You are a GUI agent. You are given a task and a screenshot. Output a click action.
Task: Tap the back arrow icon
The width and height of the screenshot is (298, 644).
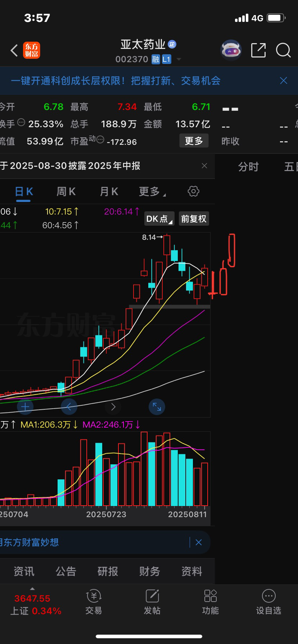click(x=14, y=51)
